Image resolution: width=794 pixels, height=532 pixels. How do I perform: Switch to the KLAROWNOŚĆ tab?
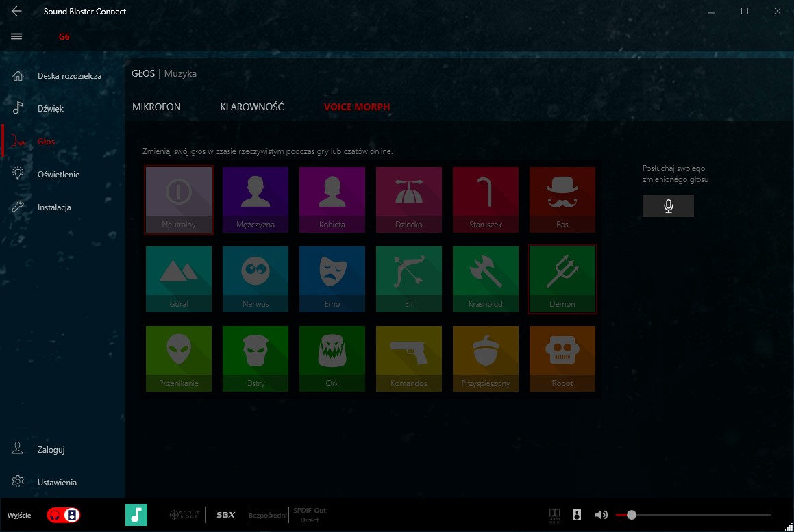click(251, 107)
